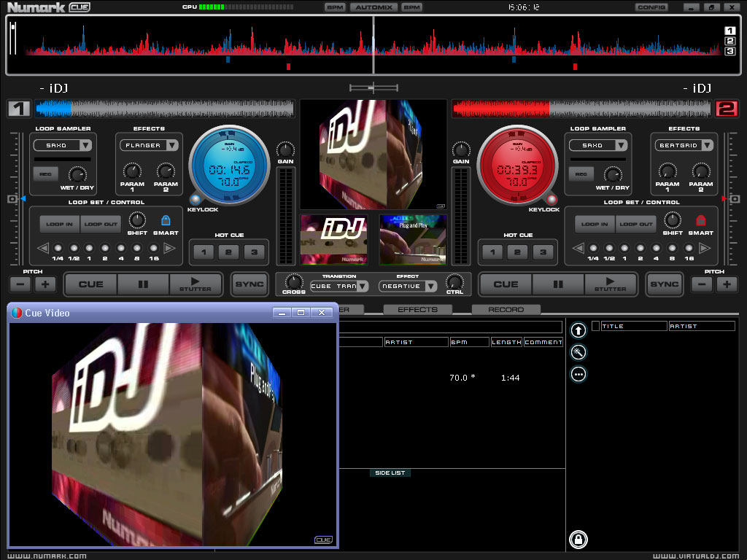Viewport: 747px width, 560px height.
Task: Sort browser by COMMENT column
Action: (x=543, y=342)
